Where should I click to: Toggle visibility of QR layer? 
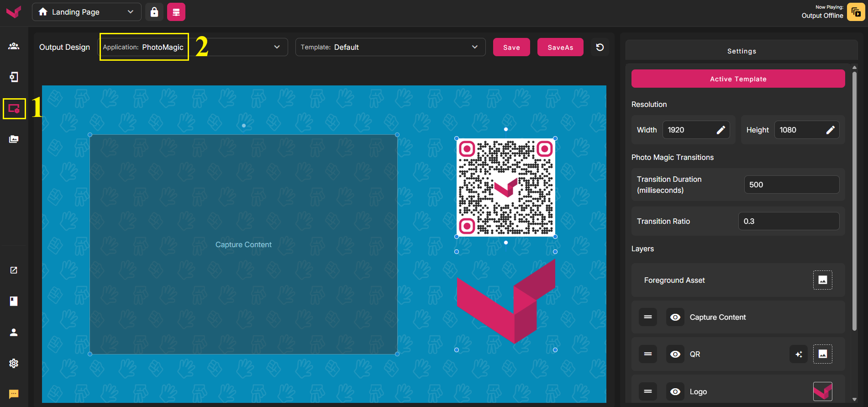[675, 354]
